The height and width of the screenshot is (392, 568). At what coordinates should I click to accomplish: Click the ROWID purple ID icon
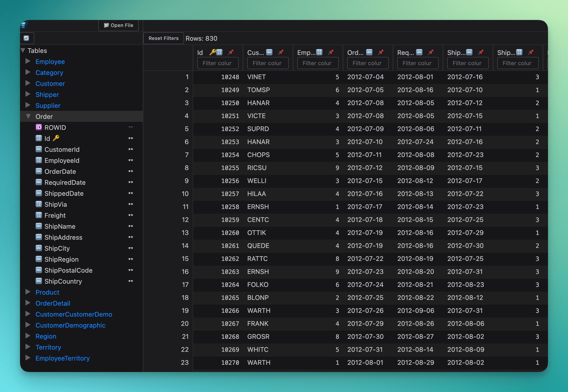(38, 127)
